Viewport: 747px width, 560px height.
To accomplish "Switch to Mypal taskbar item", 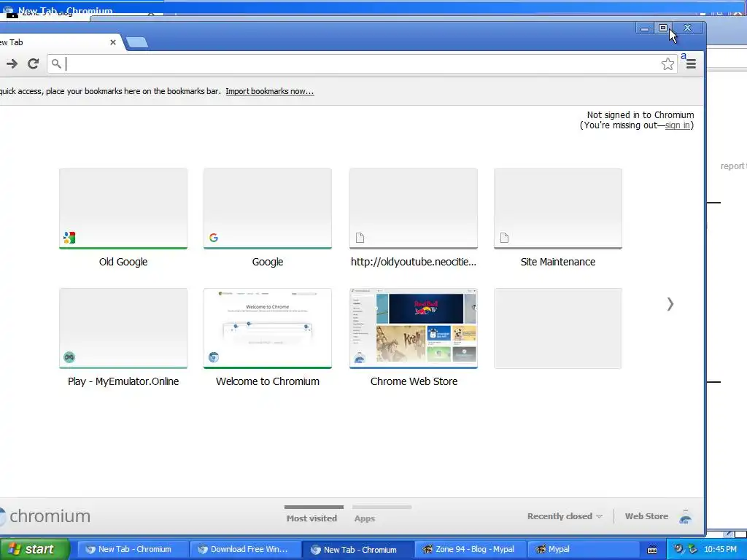I will 582,549.
